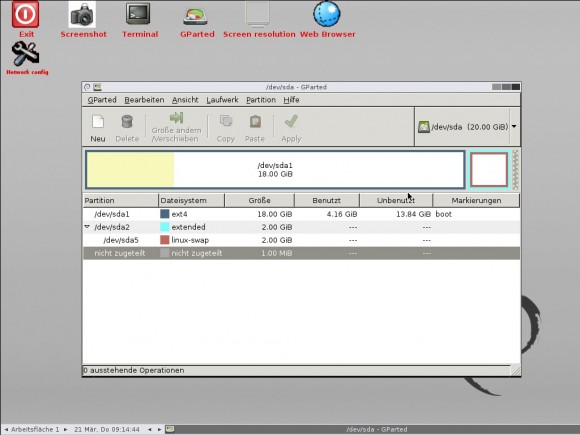Click the previous workspace arrow before Arbeitsfläche 1
The image size is (580, 435).
tap(6, 429)
